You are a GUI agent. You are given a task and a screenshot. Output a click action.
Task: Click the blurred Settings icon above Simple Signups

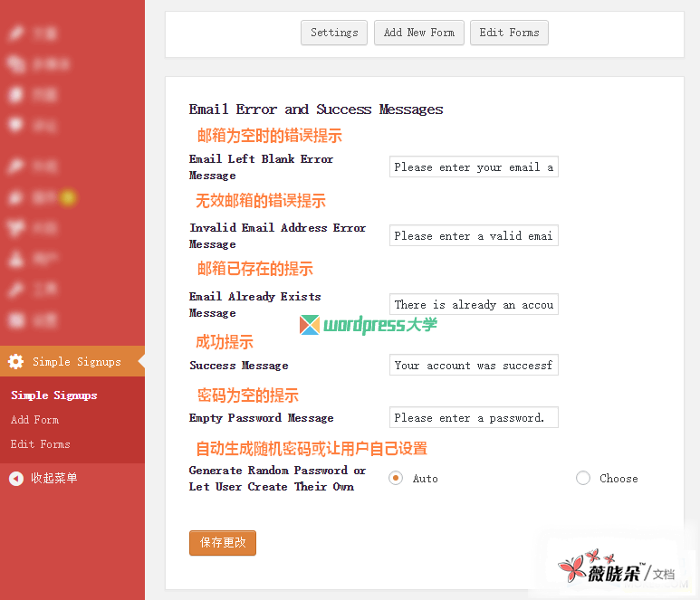pos(16,319)
